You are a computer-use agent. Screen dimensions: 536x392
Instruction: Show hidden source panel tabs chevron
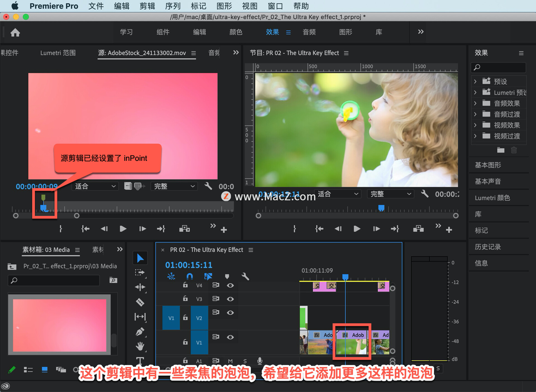tap(236, 52)
